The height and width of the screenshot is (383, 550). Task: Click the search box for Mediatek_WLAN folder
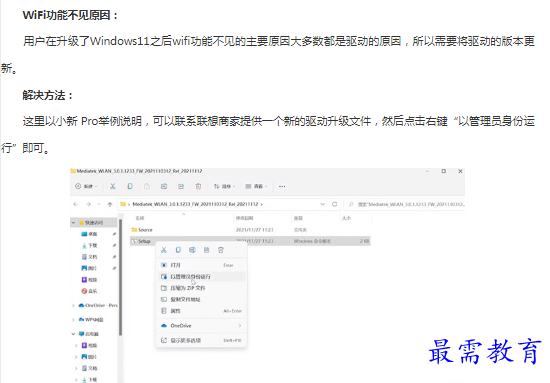point(404,204)
